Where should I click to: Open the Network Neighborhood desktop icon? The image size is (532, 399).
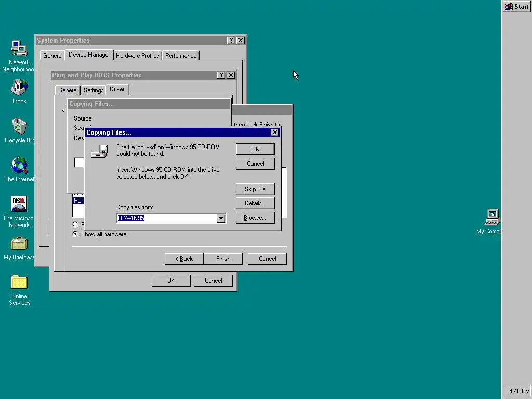click(19, 56)
